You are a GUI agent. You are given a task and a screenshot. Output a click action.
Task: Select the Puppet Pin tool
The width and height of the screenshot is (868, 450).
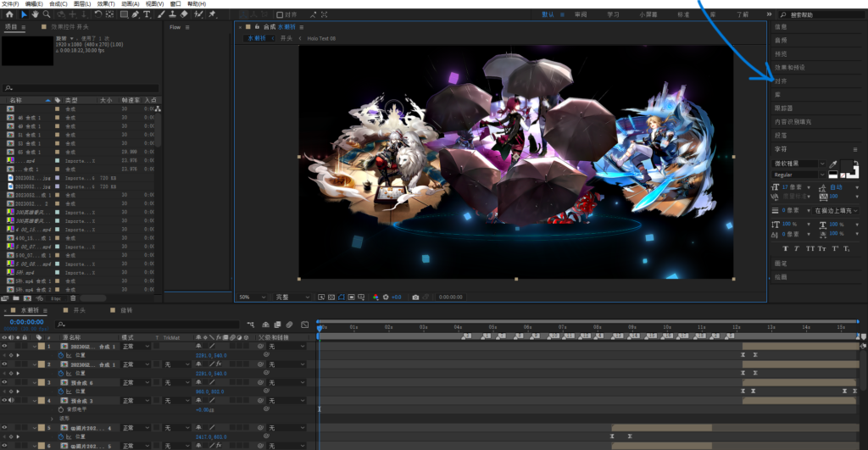(x=212, y=14)
